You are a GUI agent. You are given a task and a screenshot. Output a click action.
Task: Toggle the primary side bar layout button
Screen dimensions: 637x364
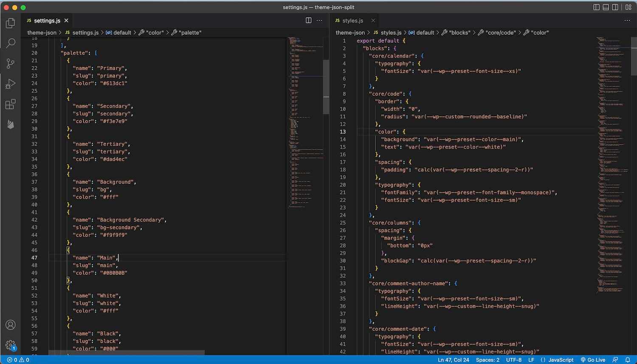[596, 7]
